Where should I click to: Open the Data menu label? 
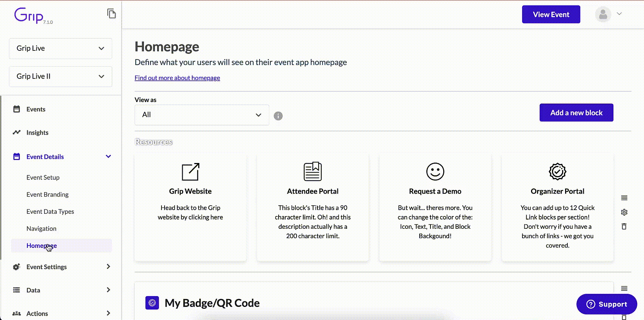[x=33, y=290]
